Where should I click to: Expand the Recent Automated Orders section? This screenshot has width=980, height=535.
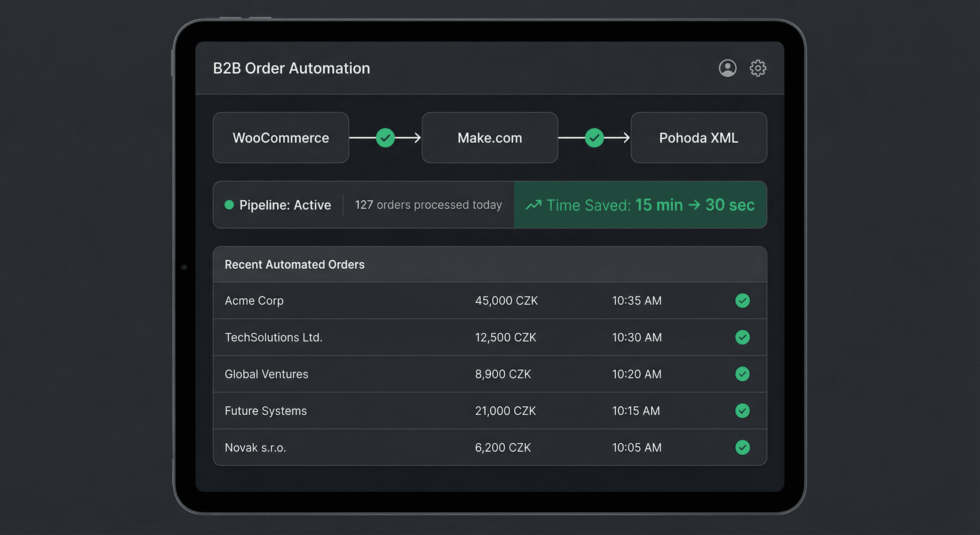[x=295, y=264]
